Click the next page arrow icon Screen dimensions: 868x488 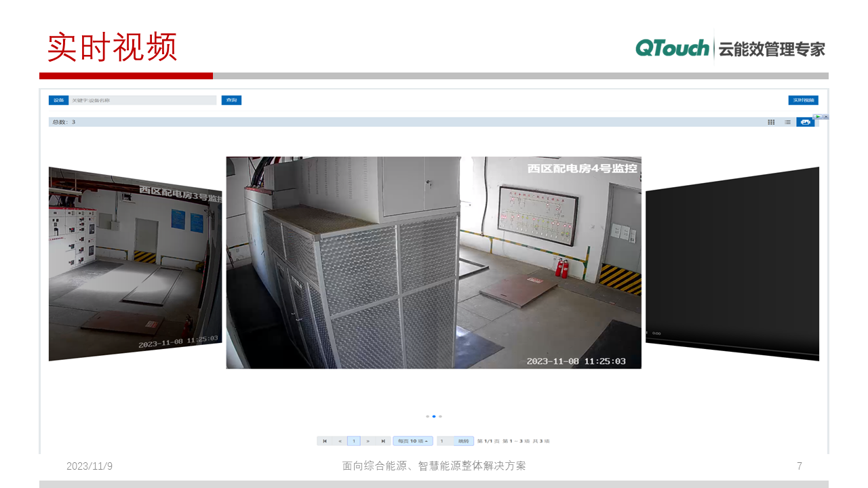(x=368, y=441)
